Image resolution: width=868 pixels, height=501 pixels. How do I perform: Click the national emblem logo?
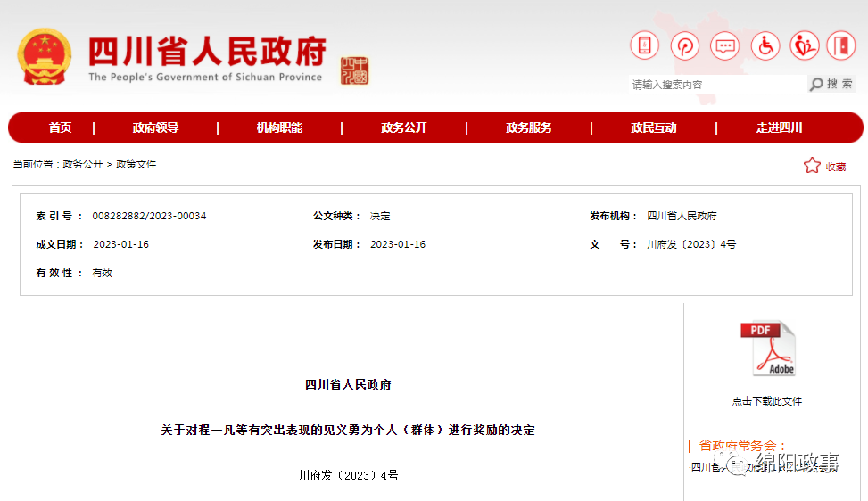[x=45, y=56]
